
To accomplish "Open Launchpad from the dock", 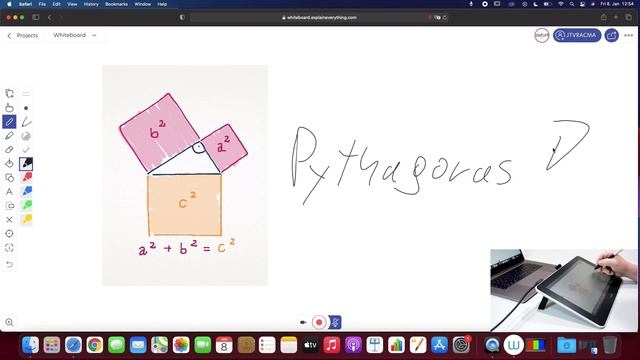I will click(x=52, y=345).
